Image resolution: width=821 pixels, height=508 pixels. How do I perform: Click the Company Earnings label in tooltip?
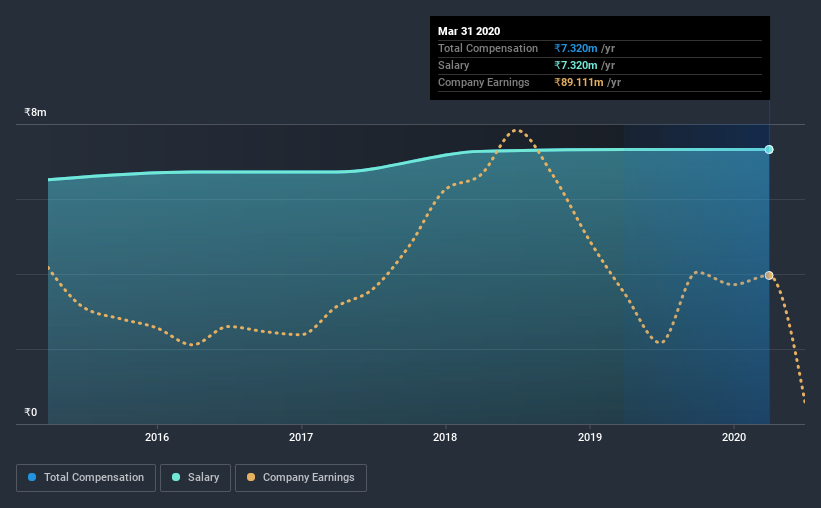483,82
